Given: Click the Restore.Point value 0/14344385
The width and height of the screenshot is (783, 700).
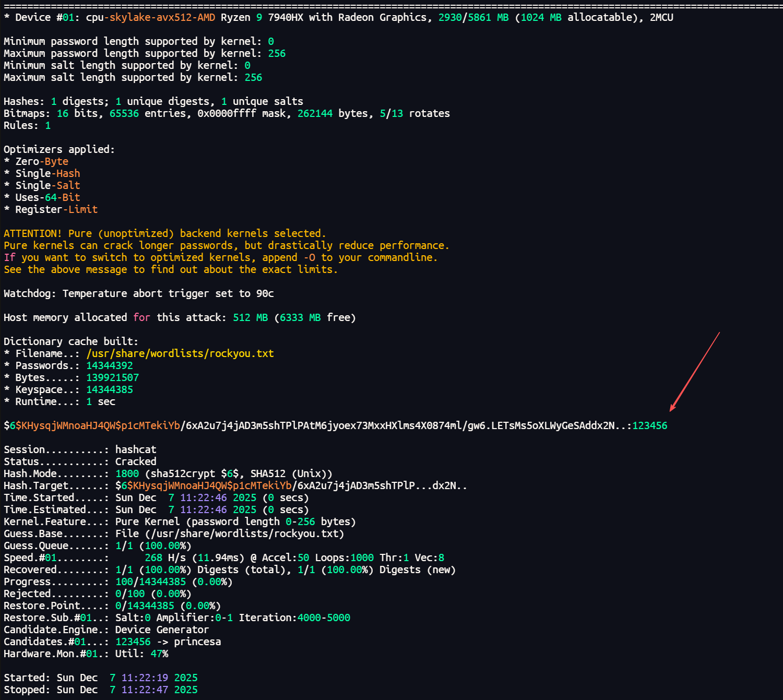Looking at the screenshot, I should [145, 606].
